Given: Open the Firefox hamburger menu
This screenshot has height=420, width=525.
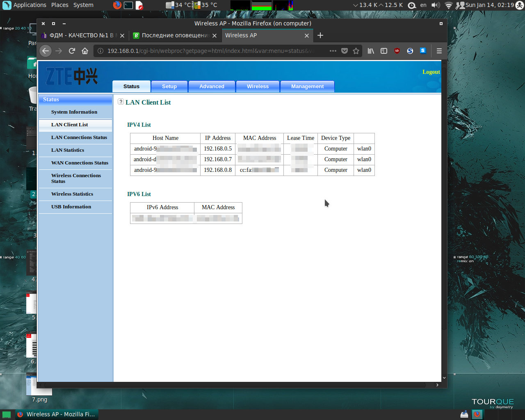Looking at the screenshot, I should tap(439, 51).
